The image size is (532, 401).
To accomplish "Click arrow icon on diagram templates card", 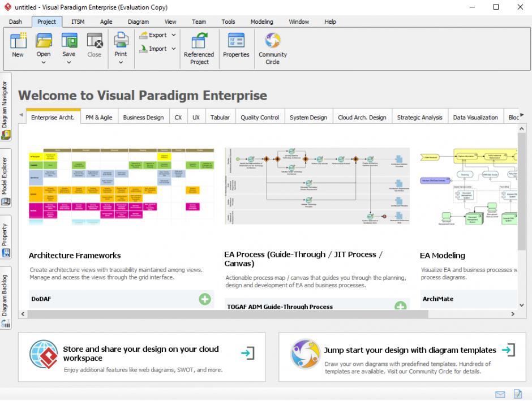I will (509, 350).
